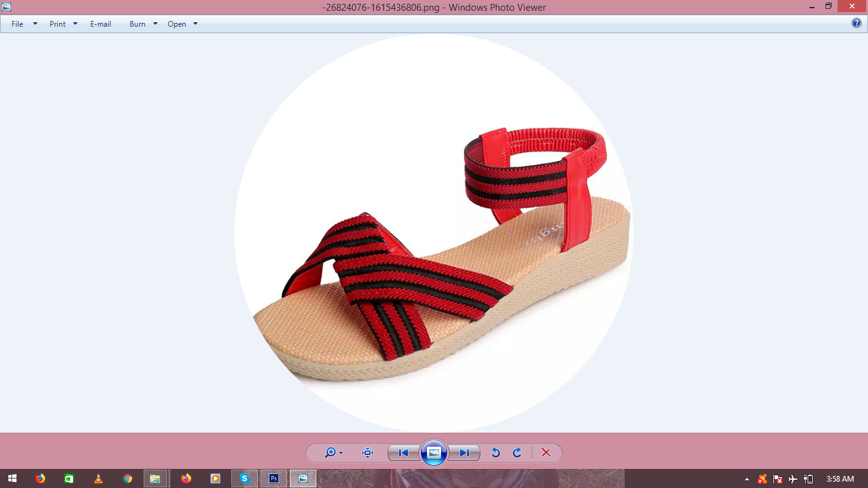The width and height of the screenshot is (868, 488).
Task: Go to the previous photo
Action: [x=403, y=453]
